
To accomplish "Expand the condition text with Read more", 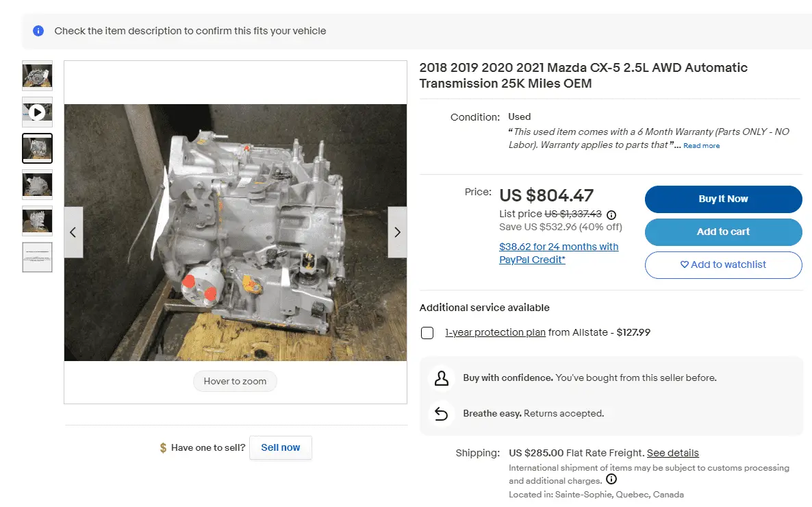I will (x=701, y=146).
